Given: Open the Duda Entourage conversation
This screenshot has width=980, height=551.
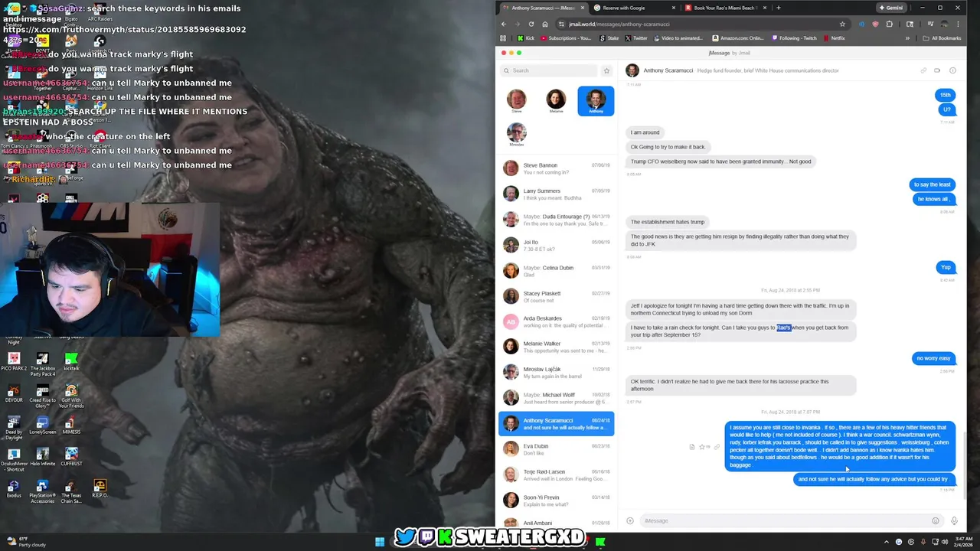Looking at the screenshot, I should point(557,220).
